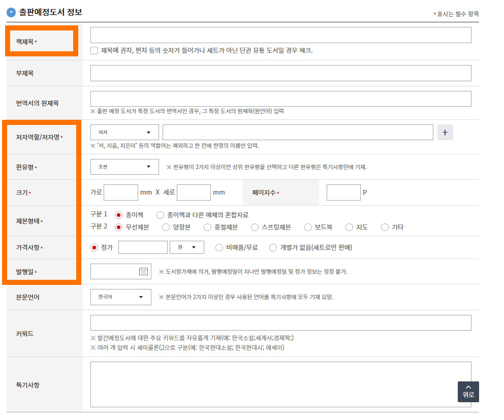
Task: Click the 책제목 field label
Action: [25, 42]
